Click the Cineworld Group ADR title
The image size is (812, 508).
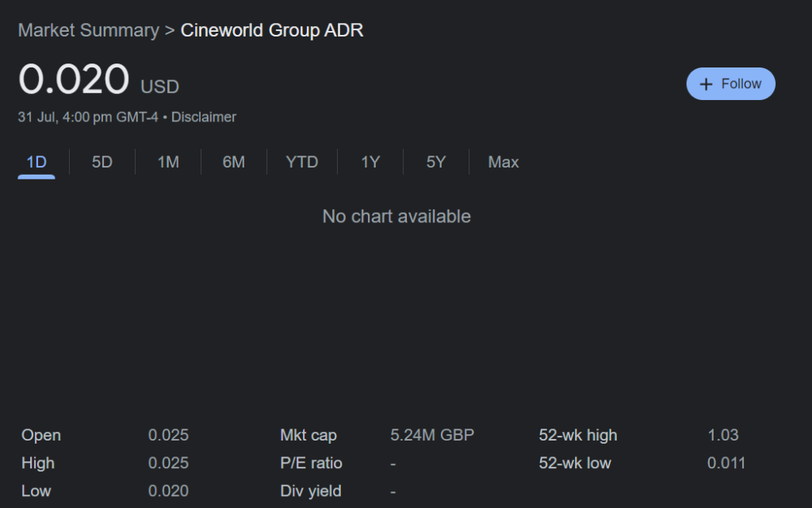(272, 30)
